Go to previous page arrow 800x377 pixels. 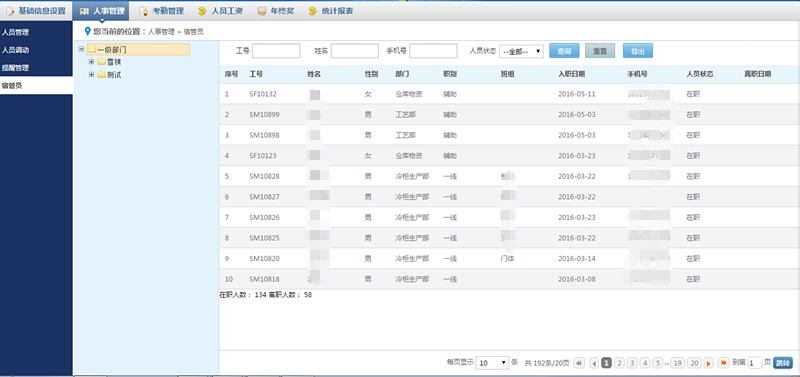594,363
